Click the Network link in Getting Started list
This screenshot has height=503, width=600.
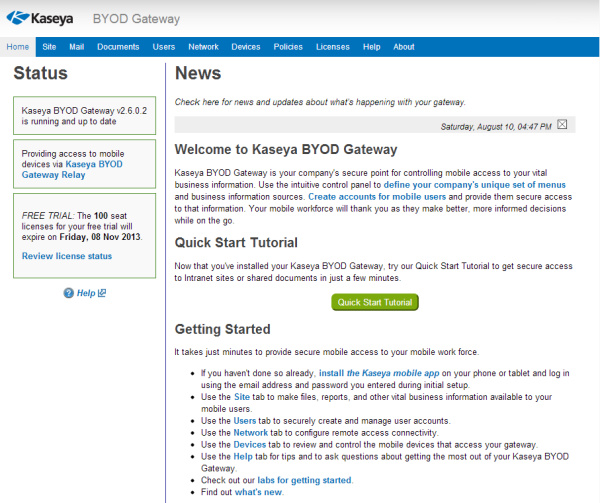(251, 433)
